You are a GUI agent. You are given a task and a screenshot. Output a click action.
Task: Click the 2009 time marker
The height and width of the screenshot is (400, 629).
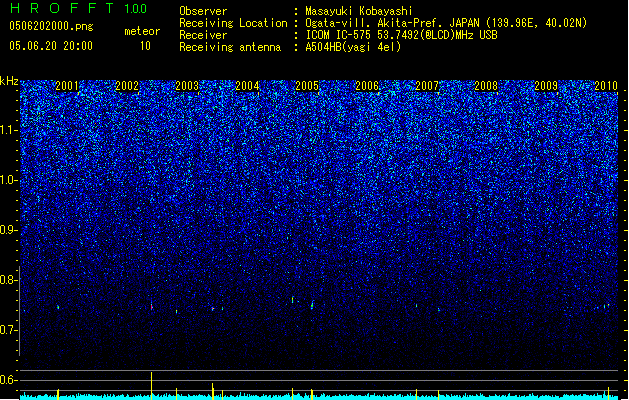[x=546, y=86]
